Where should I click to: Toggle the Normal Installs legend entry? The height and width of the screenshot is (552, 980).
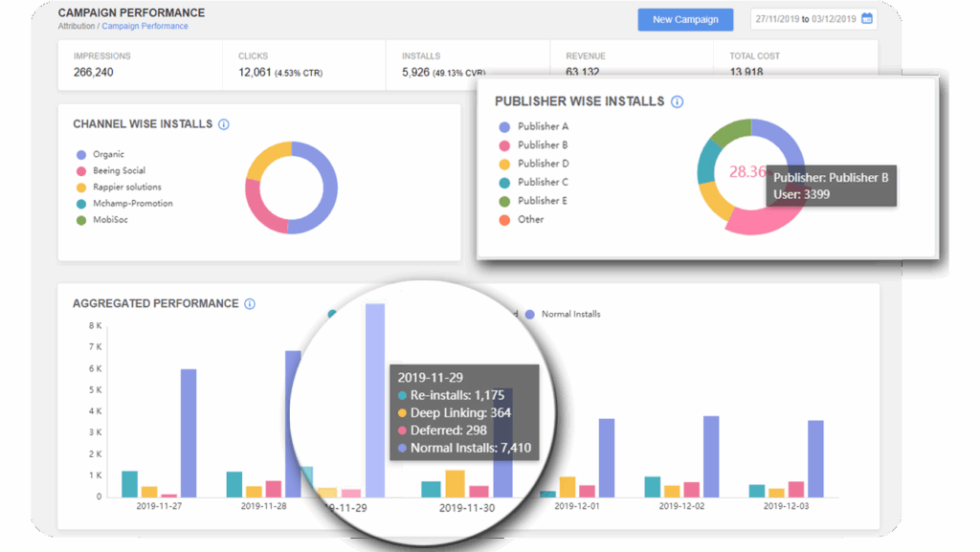[x=563, y=314]
